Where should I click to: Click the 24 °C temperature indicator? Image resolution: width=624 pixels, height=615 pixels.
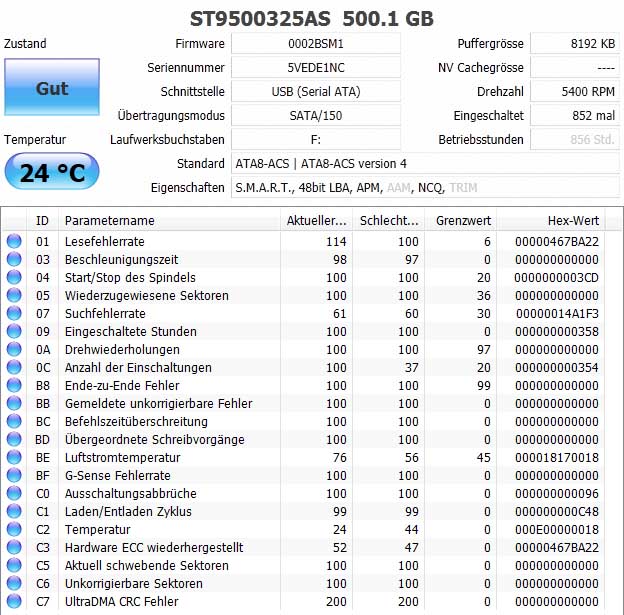click(x=52, y=172)
